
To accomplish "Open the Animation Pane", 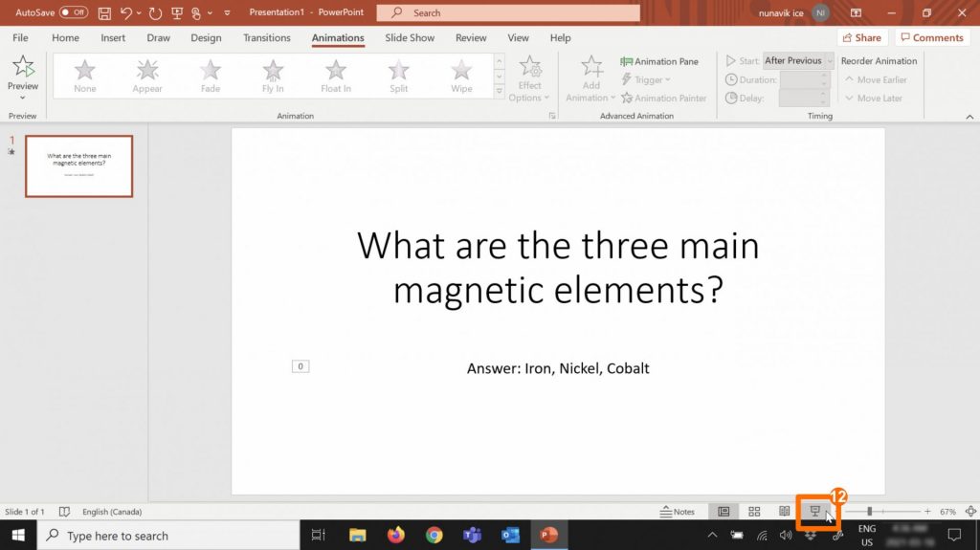I will [659, 61].
